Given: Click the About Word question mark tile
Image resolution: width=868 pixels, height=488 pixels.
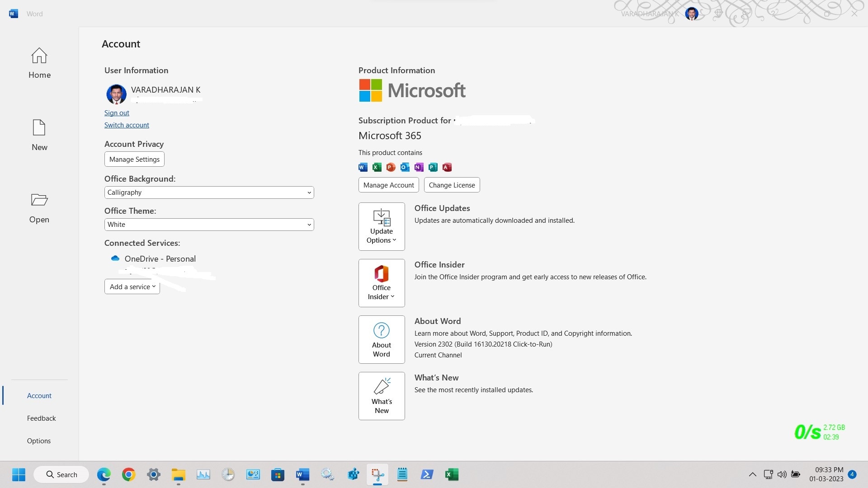Looking at the screenshot, I should (381, 339).
